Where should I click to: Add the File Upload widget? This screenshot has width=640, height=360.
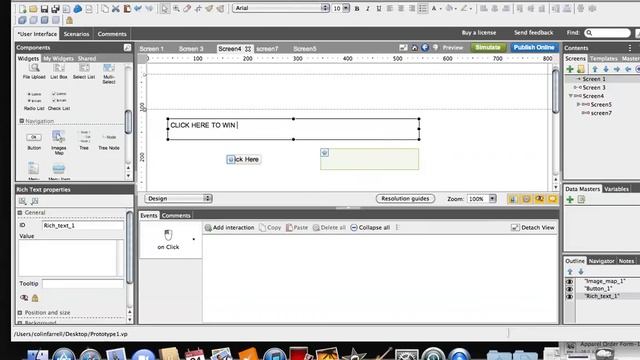coord(34,71)
